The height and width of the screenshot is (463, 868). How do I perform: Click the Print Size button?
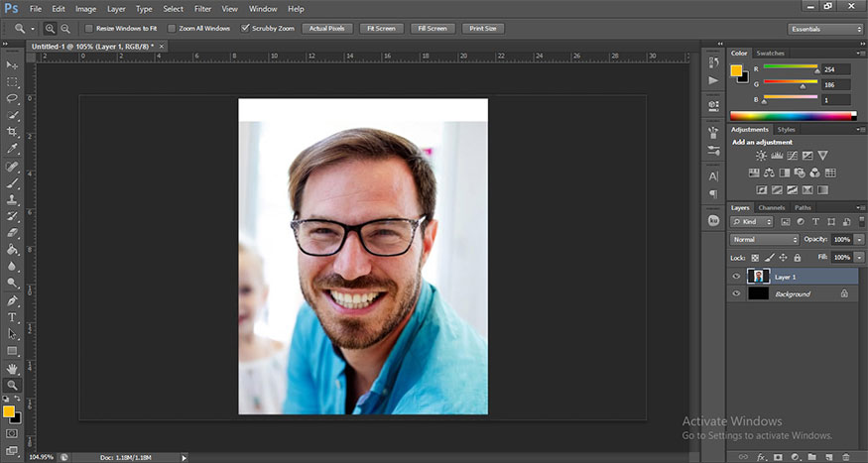(483, 28)
